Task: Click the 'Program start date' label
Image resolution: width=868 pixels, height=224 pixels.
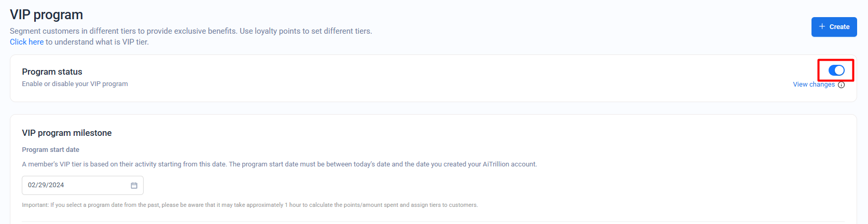Action: click(50, 150)
